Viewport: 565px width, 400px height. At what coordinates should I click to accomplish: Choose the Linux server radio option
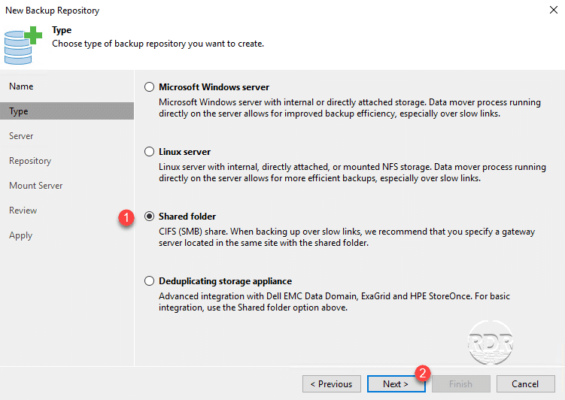[149, 152]
